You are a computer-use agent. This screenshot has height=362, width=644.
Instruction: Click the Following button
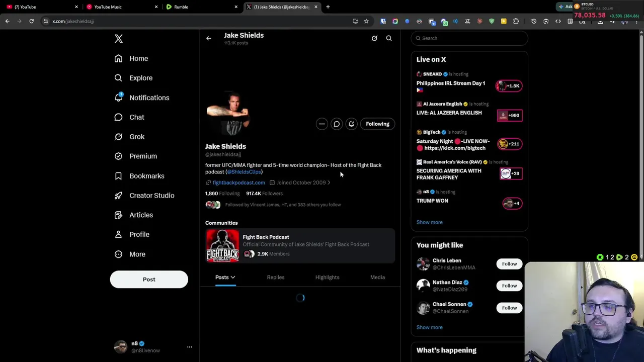click(377, 124)
